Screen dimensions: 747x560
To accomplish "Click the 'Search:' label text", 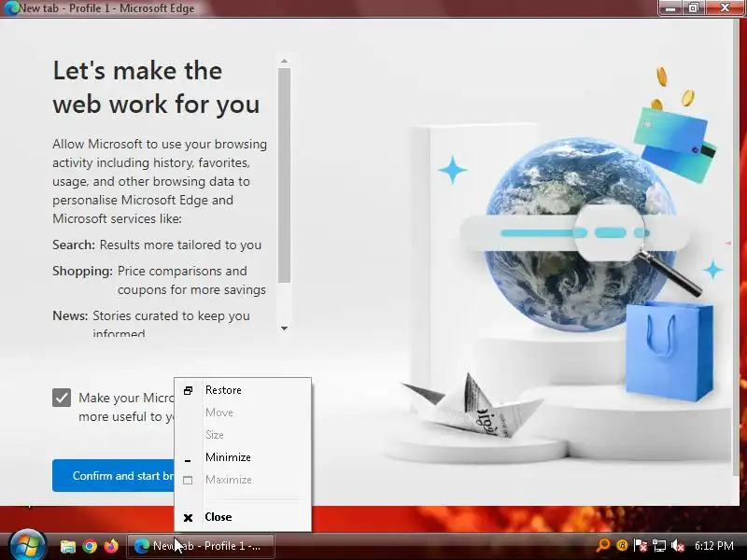I will click(x=74, y=245).
